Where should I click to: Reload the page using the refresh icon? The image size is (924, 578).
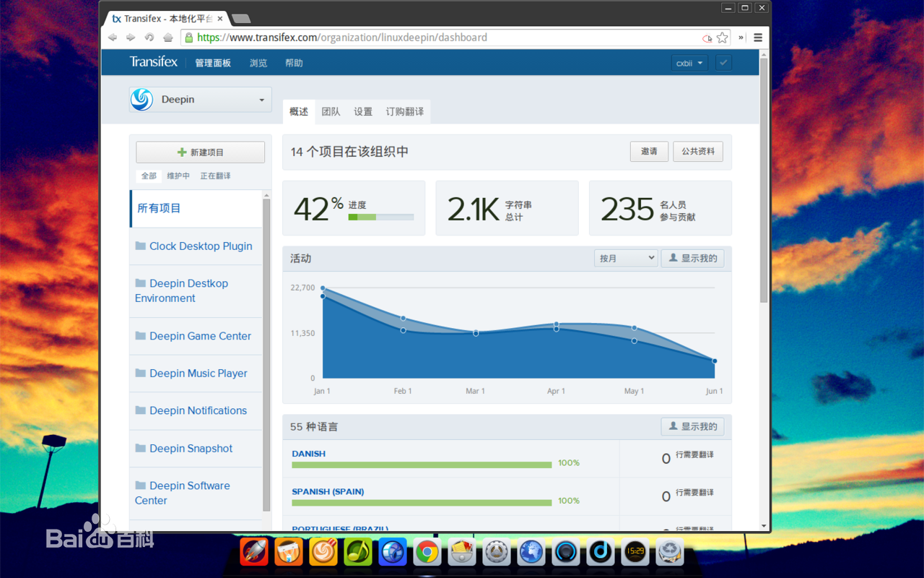pos(149,37)
